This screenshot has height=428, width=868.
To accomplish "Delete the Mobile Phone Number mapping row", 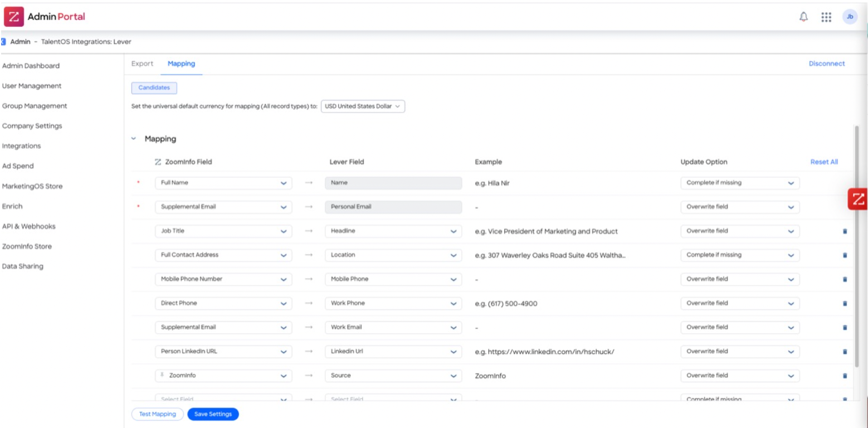I will (x=846, y=278).
